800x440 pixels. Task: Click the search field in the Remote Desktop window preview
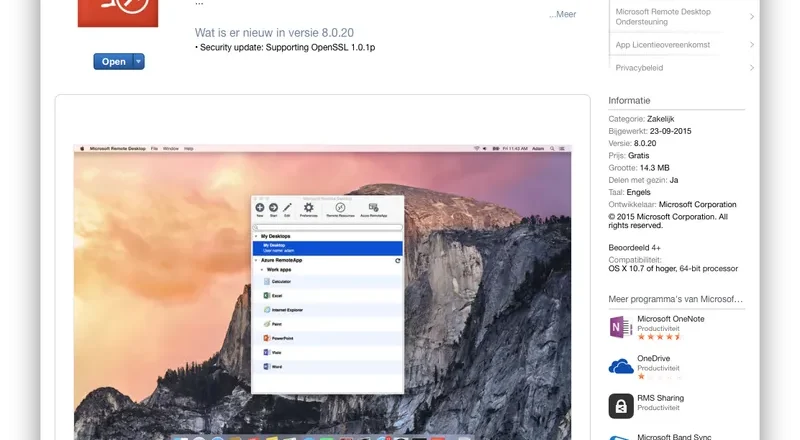click(327, 228)
